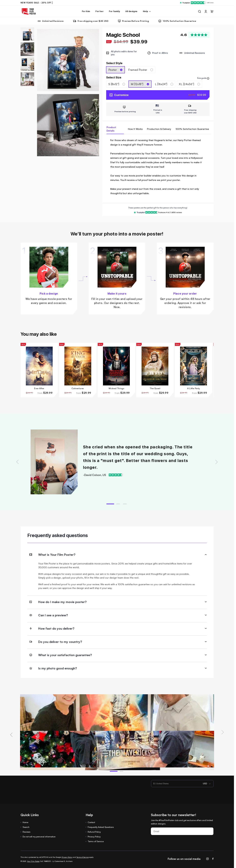This screenshot has width=236, height=868.
Task: Select second testimonial slider indicator
Action: tap(118, 503)
